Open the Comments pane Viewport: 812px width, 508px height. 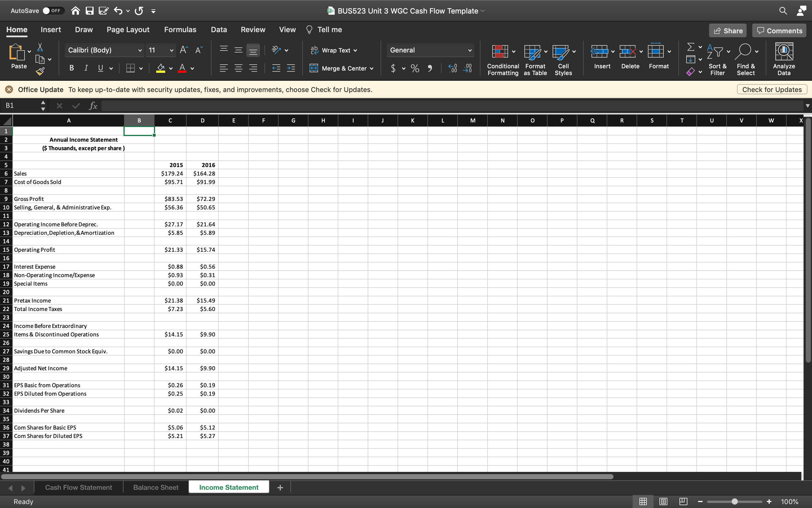tap(780, 30)
